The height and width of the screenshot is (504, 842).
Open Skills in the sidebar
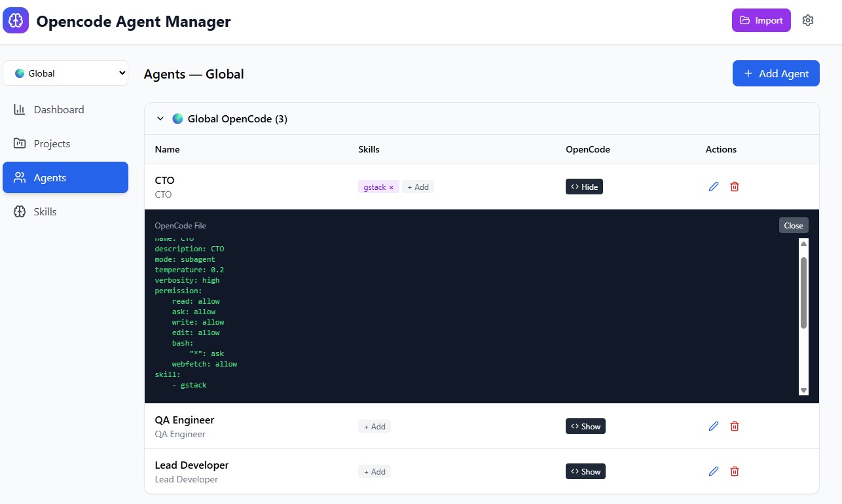pos(65,211)
